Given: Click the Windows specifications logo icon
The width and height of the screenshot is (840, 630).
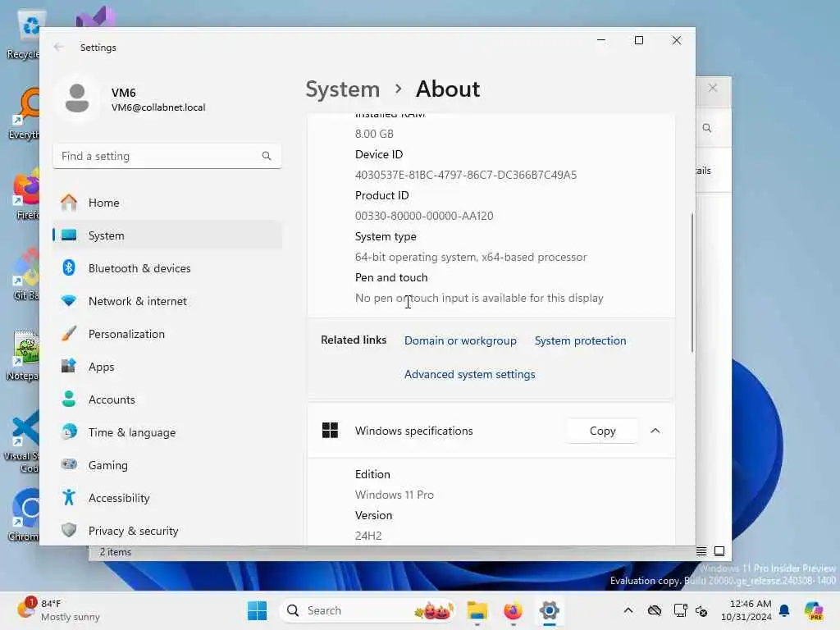Looking at the screenshot, I should (330, 430).
